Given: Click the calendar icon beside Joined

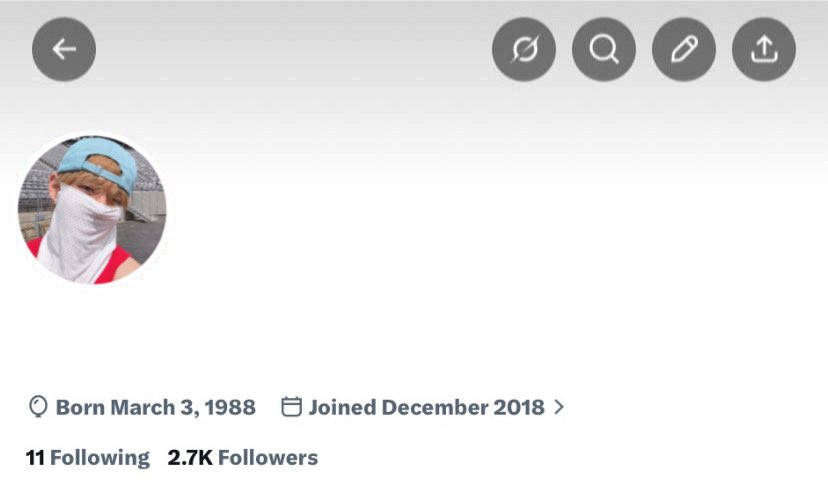Looking at the screenshot, I should [x=291, y=406].
